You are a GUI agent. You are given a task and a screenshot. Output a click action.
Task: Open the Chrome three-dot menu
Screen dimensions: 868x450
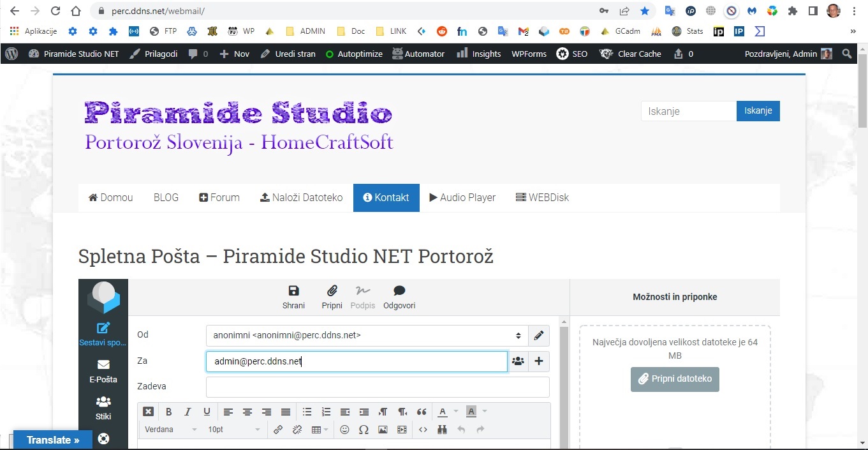853,11
